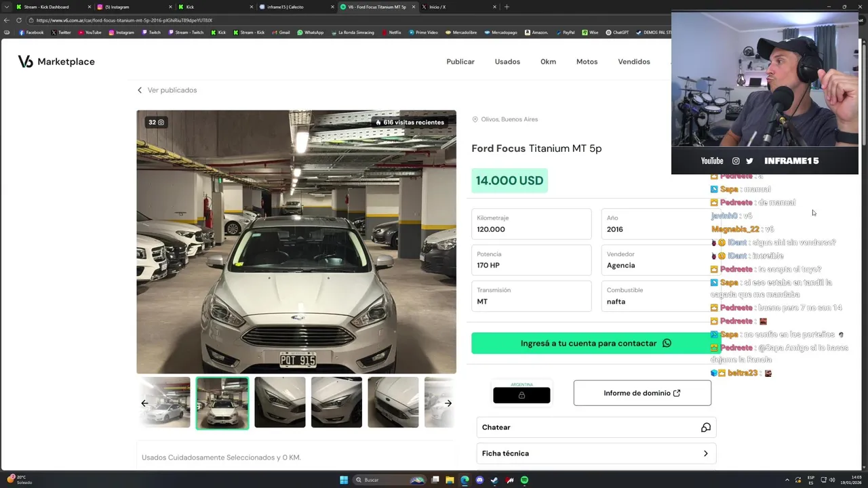
Task: Open PayPal bookmark
Action: (565, 33)
